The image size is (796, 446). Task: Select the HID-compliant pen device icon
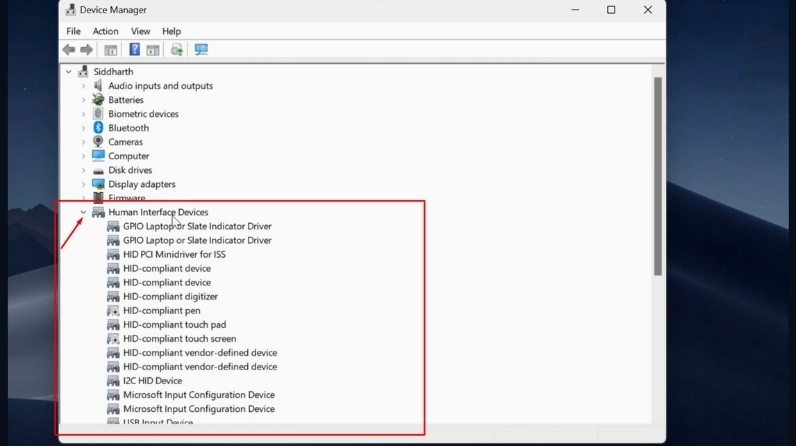pos(113,311)
